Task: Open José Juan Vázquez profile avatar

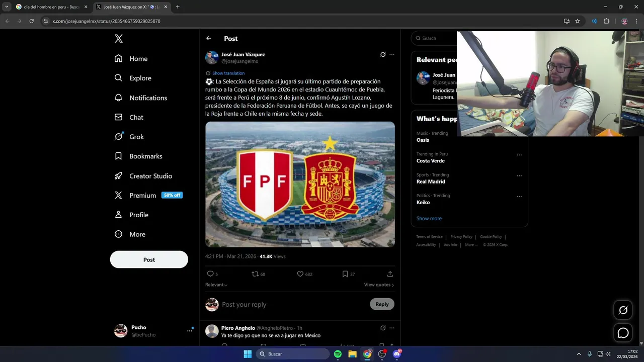Action: [212, 57]
